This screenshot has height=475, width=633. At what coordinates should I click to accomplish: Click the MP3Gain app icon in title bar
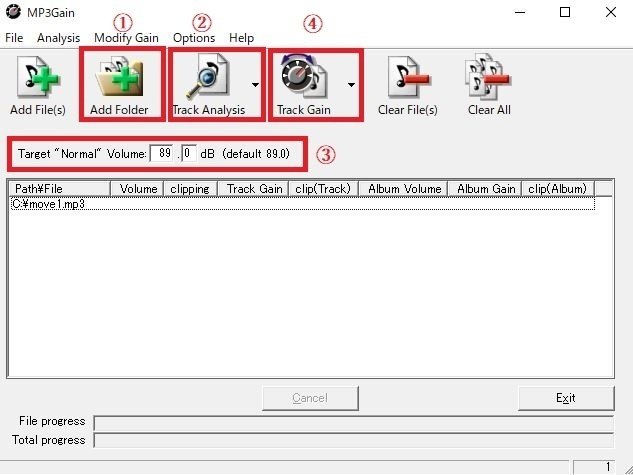coord(13,12)
